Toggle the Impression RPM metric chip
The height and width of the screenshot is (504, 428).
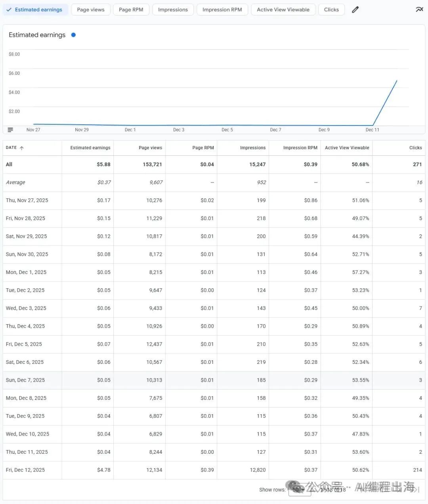click(222, 10)
